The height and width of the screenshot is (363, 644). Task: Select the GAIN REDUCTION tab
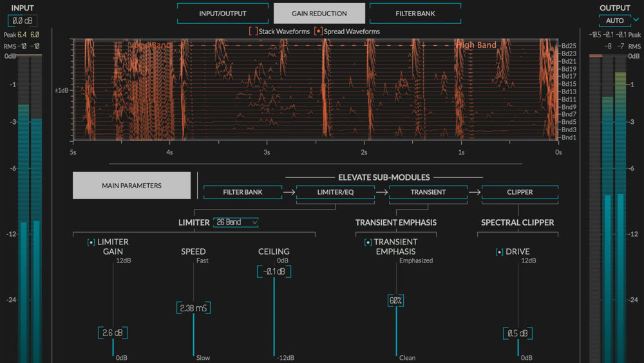319,14
